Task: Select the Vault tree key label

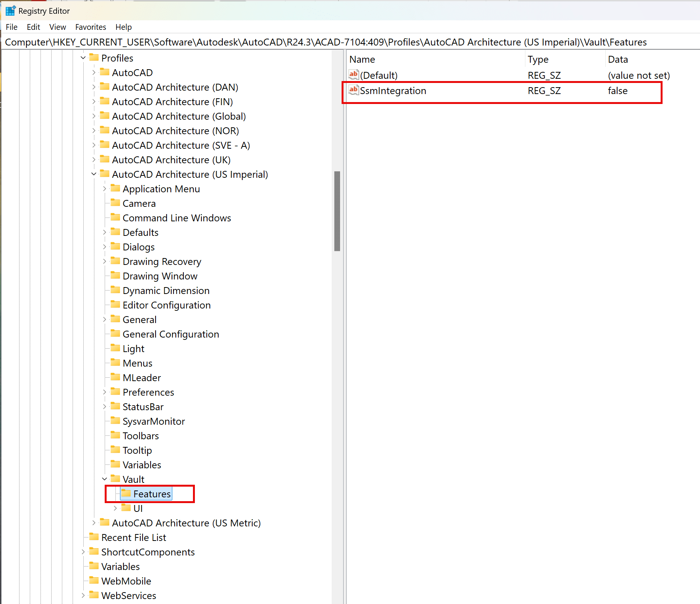Action: (x=133, y=479)
